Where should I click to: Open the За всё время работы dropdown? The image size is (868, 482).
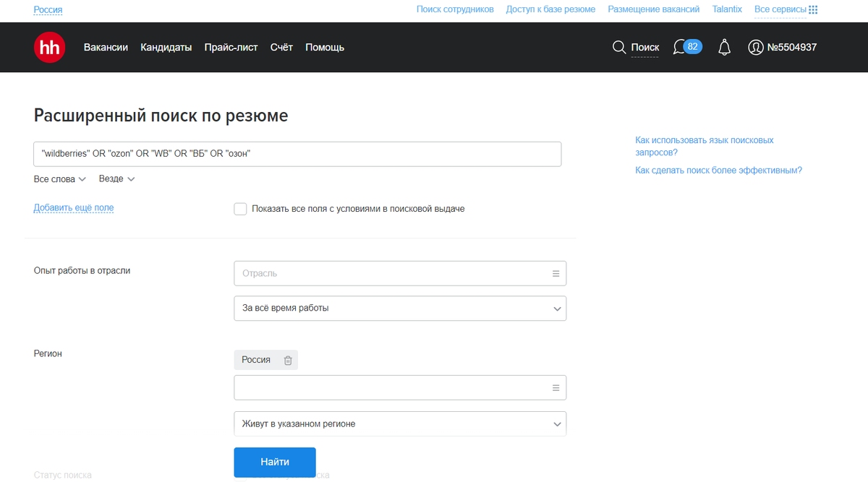[400, 308]
